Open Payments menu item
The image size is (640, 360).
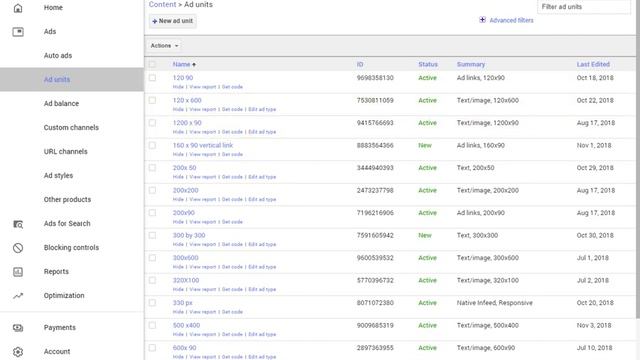click(x=60, y=328)
